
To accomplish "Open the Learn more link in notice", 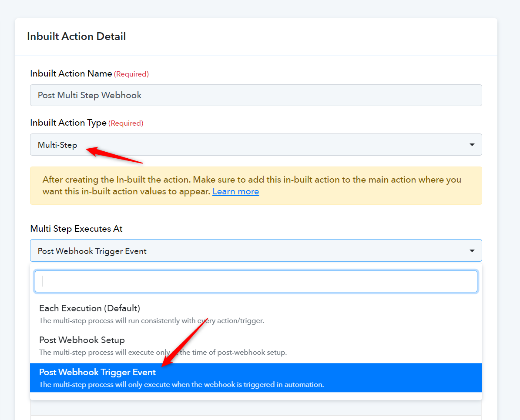I will coord(235,191).
